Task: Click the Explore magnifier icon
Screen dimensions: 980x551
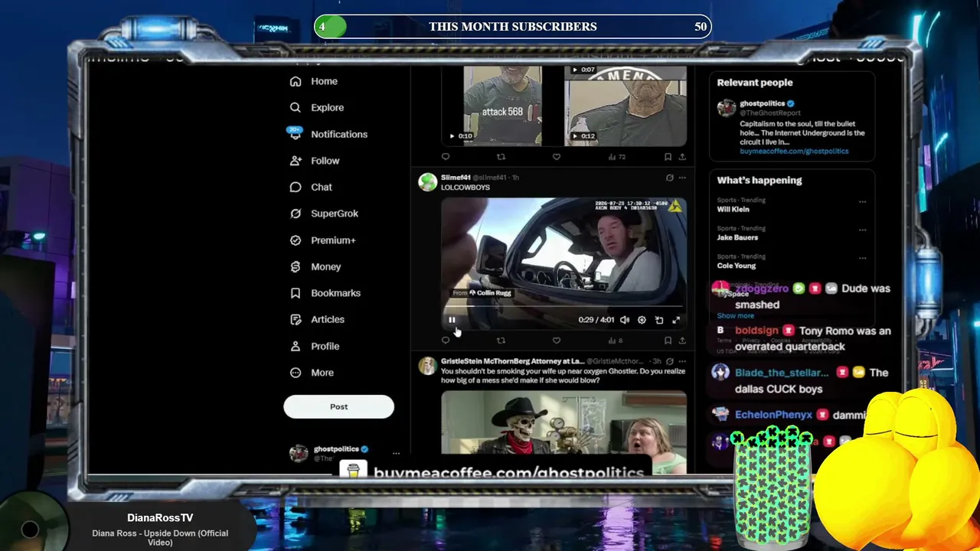Action: click(x=296, y=108)
